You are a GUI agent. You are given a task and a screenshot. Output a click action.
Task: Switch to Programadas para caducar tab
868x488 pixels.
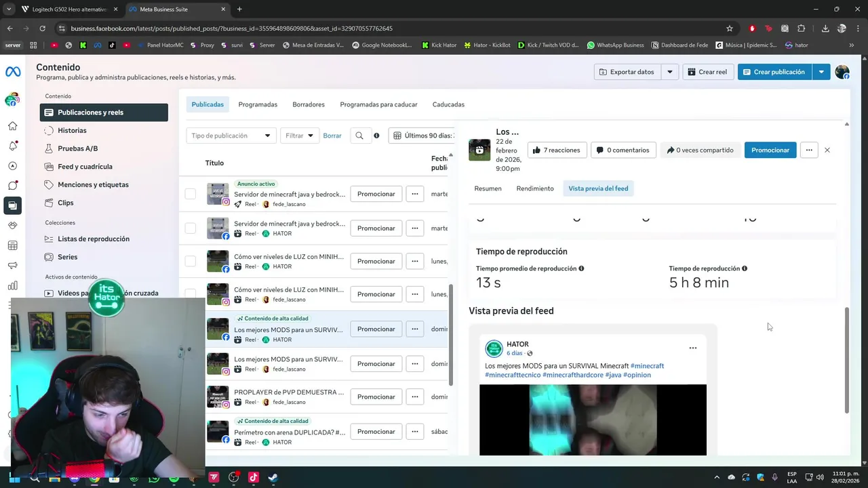[378, 104]
